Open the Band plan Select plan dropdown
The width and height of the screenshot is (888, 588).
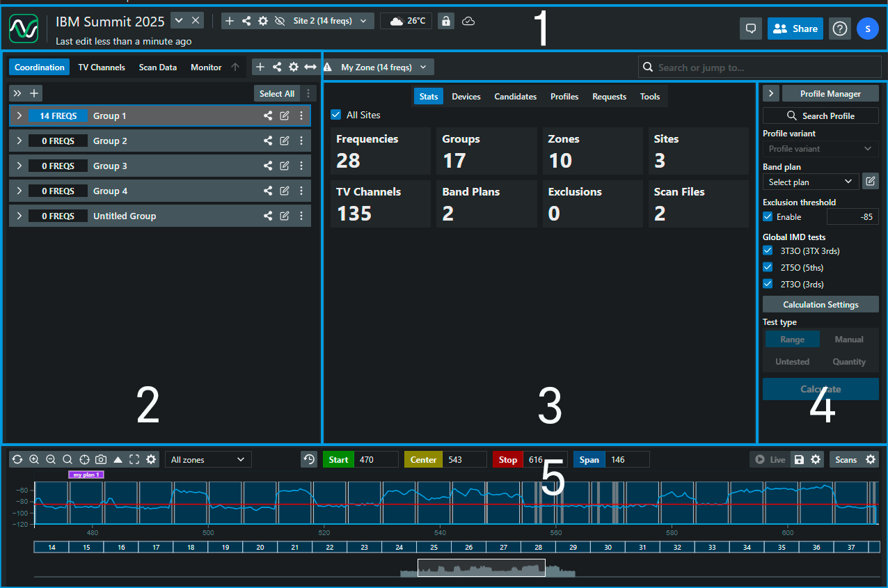(x=811, y=182)
